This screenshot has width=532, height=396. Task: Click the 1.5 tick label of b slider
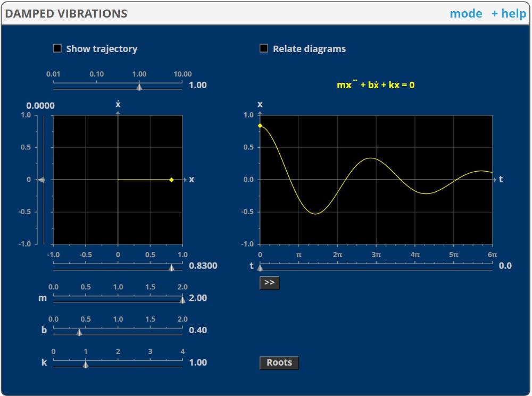click(x=151, y=319)
